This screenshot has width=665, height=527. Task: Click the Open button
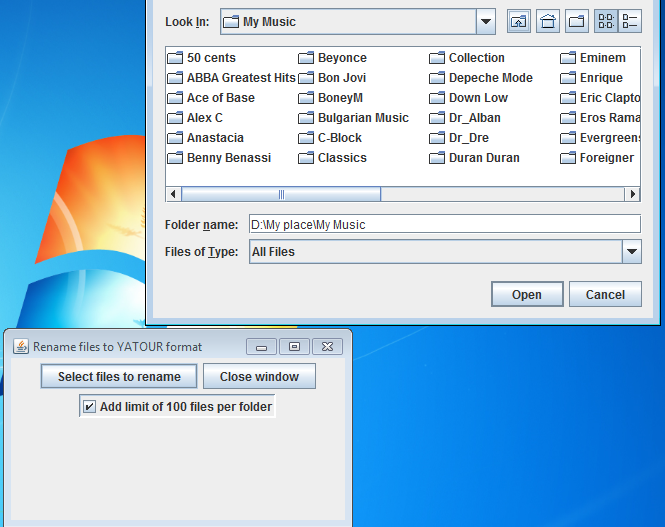[x=526, y=294]
